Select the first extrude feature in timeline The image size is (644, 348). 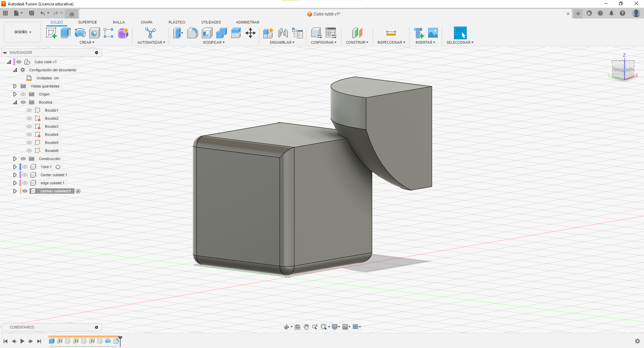pyautogui.click(x=52, y=341)
